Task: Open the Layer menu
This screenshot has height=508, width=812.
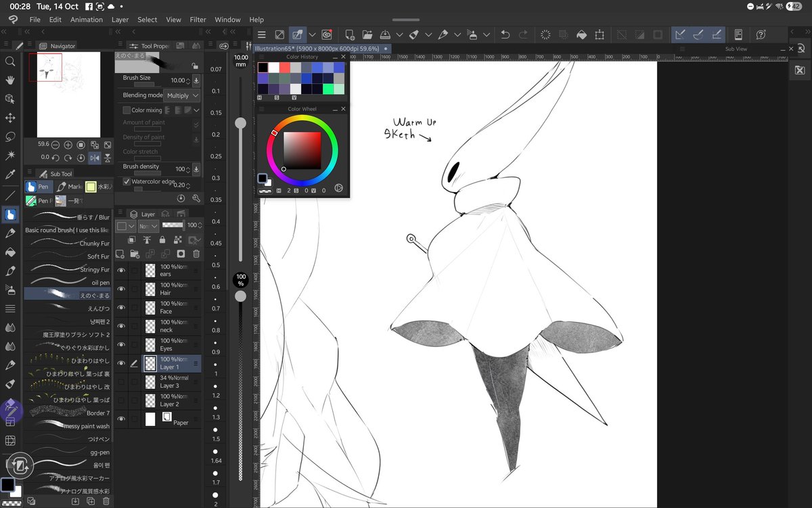Action: (x=120, y=20)
